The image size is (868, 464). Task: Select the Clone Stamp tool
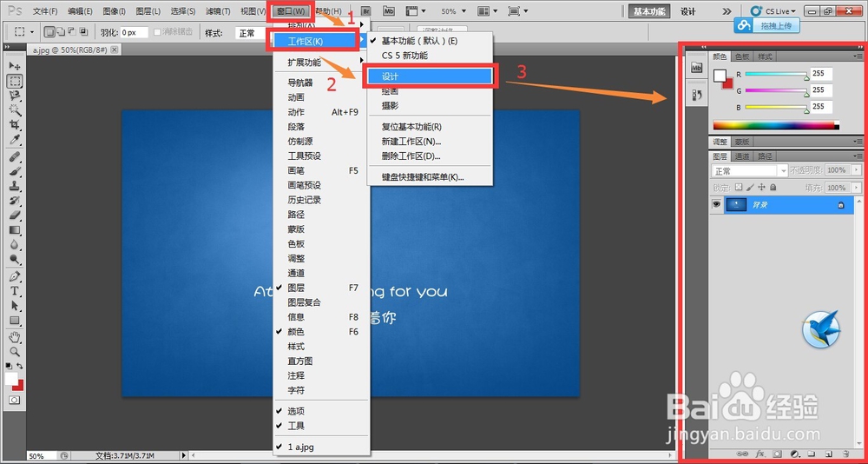(x=15, y=186)
